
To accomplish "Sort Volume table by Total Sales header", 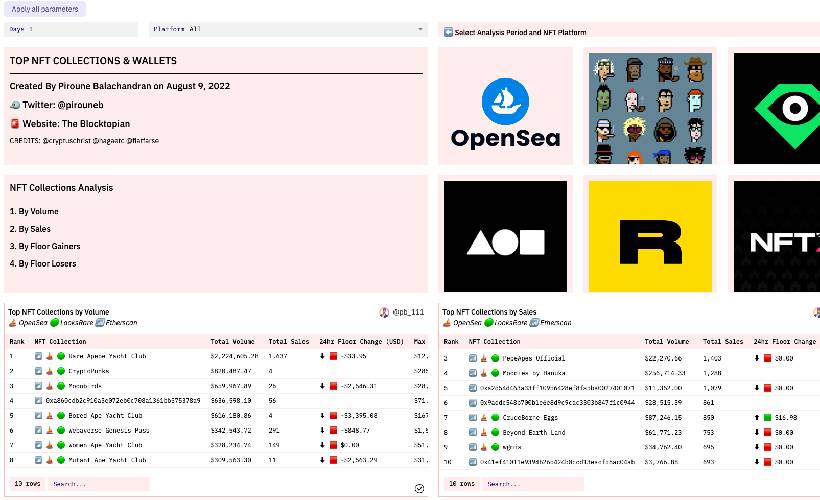I will (x=289, y=342).
